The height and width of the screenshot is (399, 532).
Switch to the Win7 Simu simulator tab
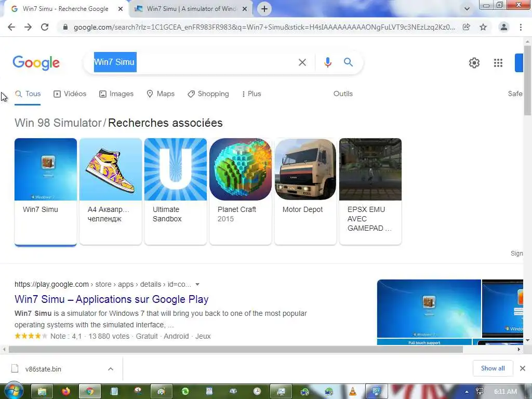191,9
